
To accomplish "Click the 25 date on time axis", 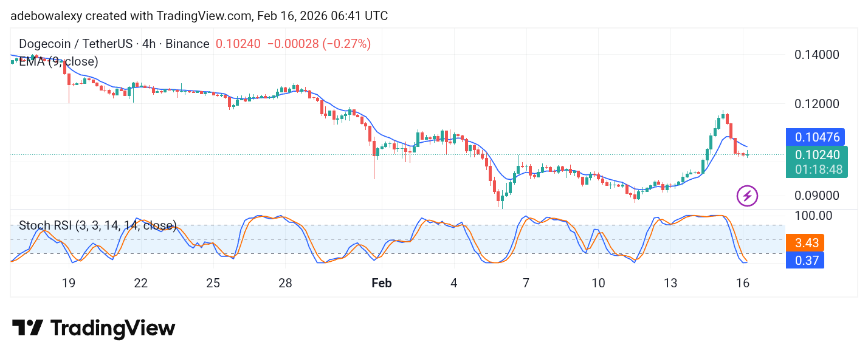I will coord(213,283).
